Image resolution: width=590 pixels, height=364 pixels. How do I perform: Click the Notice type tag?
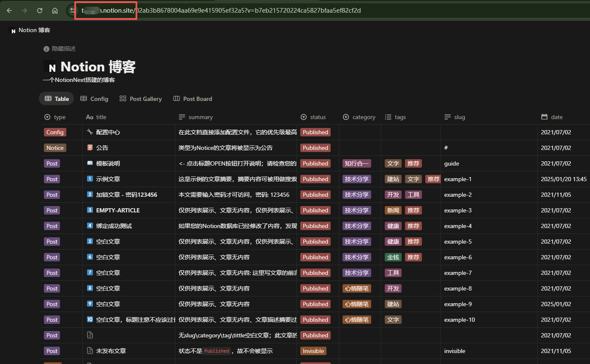[55, 148]
